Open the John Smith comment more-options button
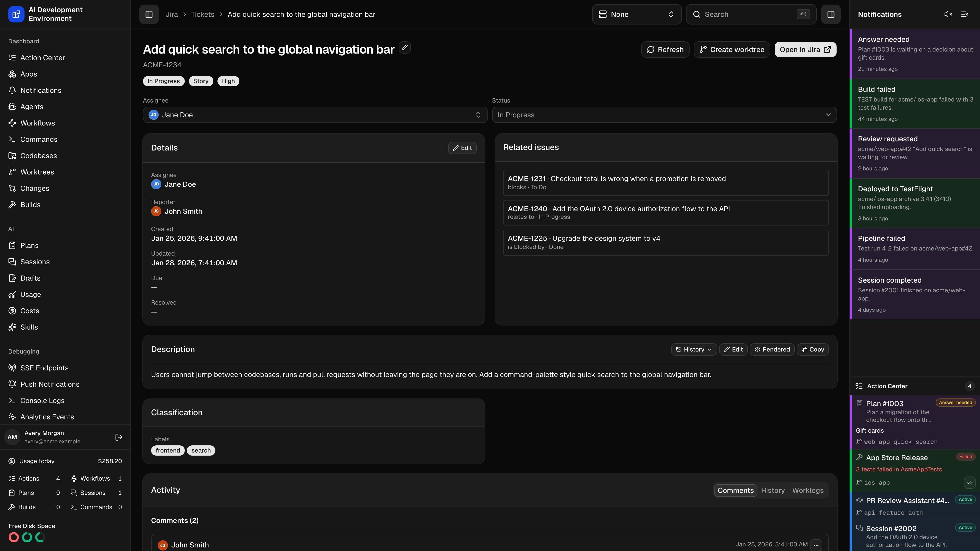This screenshot has height=551, width=980. 816,545
